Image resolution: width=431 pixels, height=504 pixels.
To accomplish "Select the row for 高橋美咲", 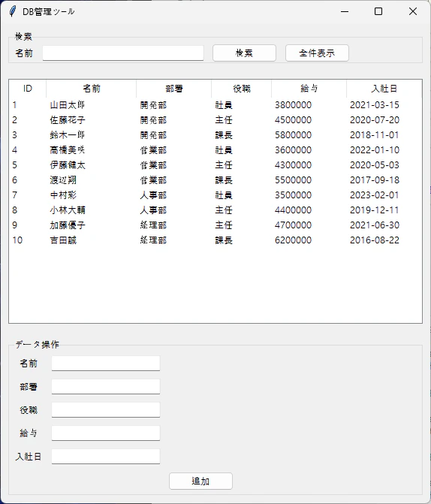I will click(215, 150).
